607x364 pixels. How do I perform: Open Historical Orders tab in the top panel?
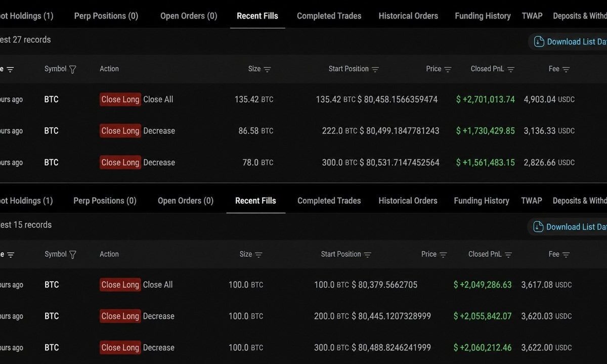[408, 16]
